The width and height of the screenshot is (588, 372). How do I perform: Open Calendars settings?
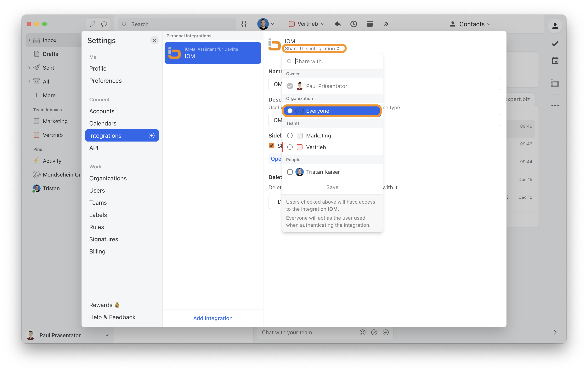click(103, 124)
